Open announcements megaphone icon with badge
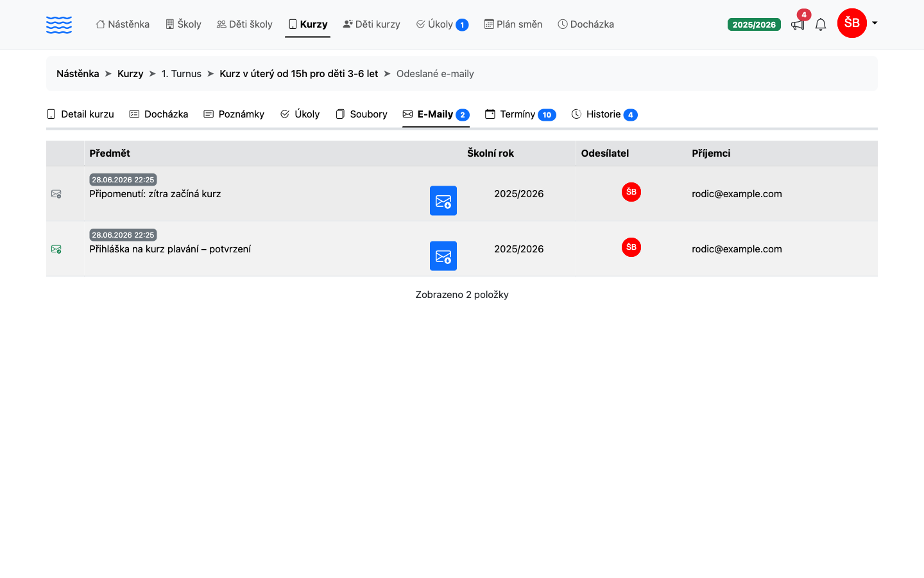The height and width of the screenshot is (578, 924). point(798,24)
